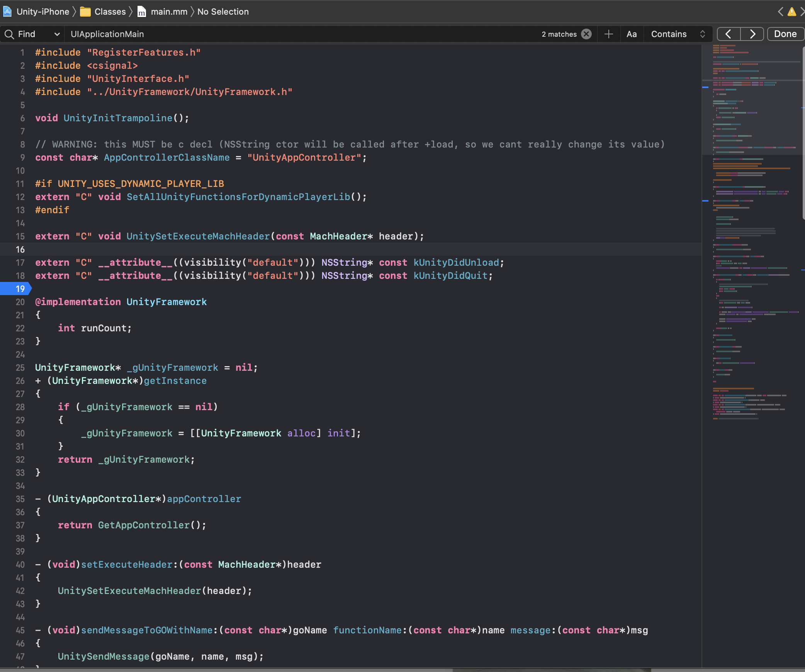
Task: Open the Find mode dropdown
Action: coord(32,34)
